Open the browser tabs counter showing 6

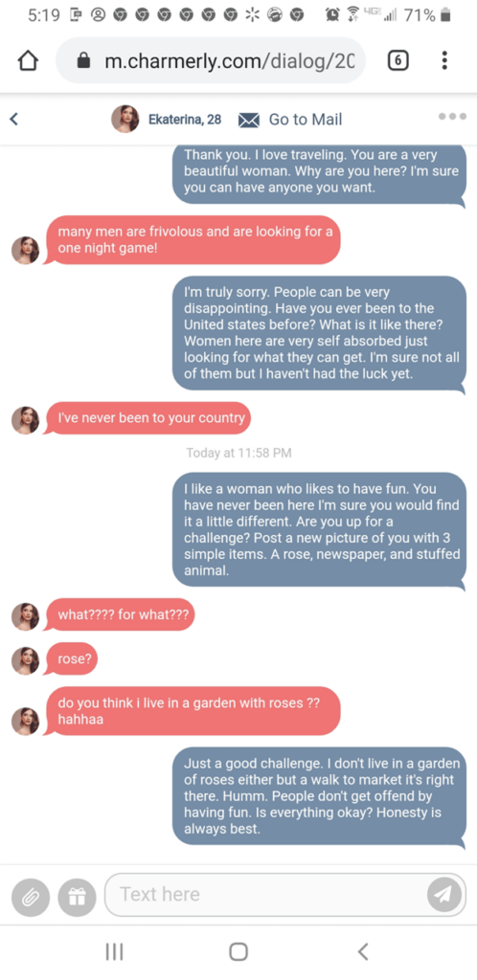tap(398, 60)
